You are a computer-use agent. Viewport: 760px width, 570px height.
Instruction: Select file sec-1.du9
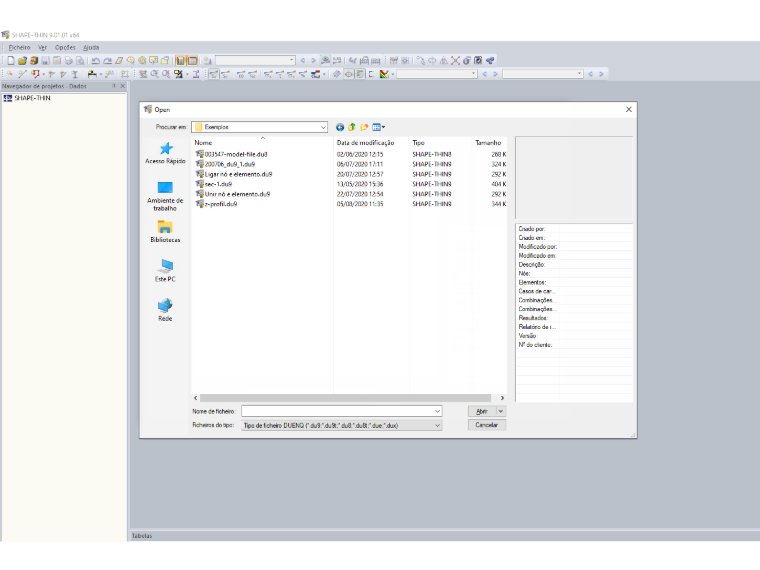click(214, 184)
